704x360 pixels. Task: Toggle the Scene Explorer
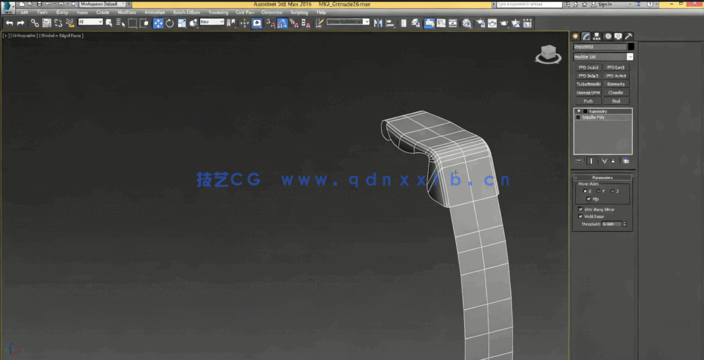404,23
